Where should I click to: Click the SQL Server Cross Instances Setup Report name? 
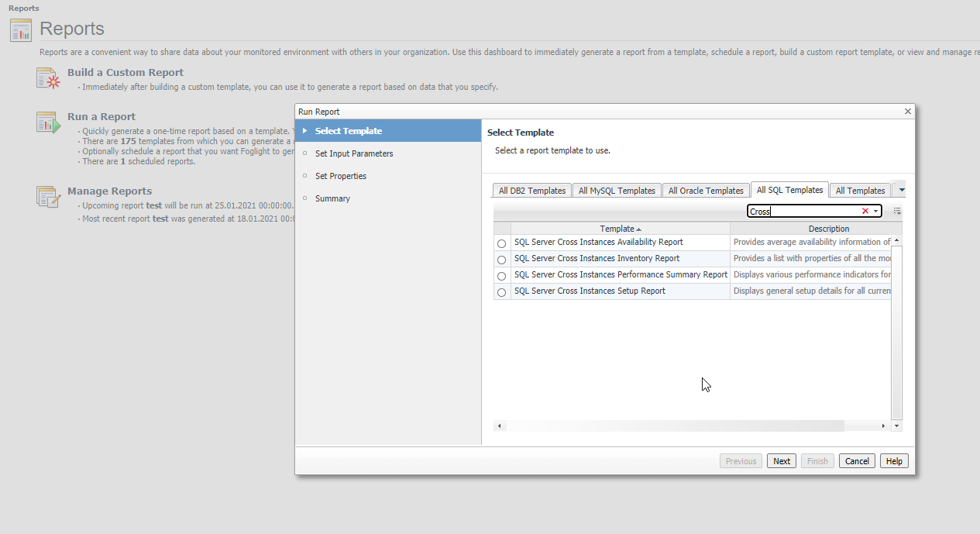click(x=590, y=291)
